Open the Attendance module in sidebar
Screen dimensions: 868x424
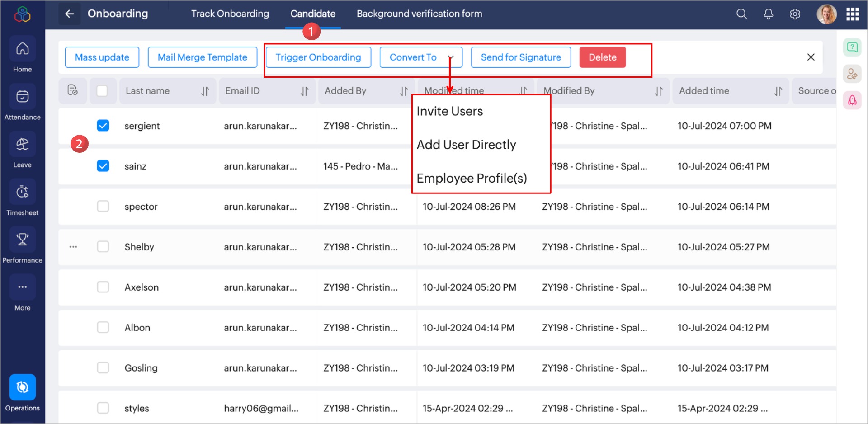click(x=22, y=97)
